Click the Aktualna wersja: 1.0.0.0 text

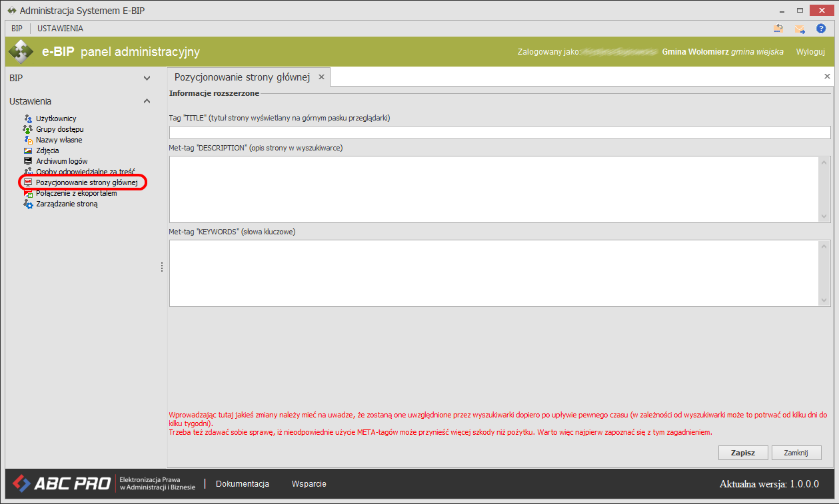(769, 484)
